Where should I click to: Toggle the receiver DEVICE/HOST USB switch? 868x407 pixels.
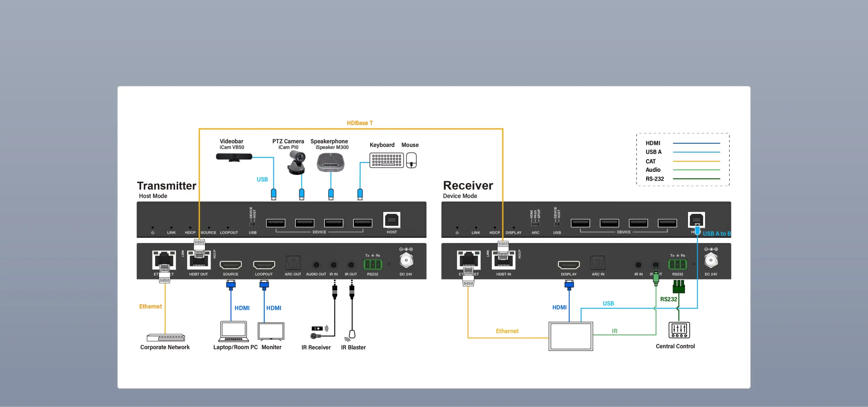tap(557, 224)
